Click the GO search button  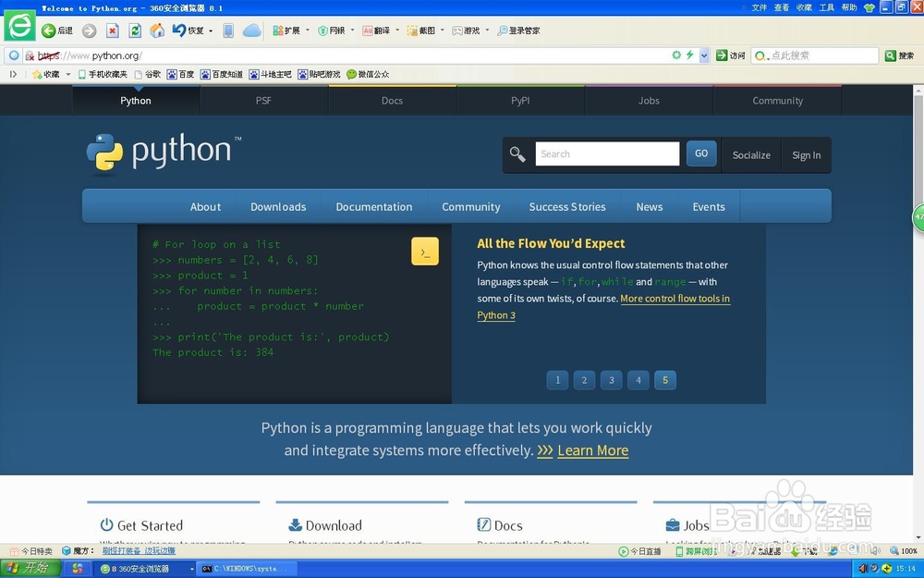pyautogui.click(x=701, y=154)
